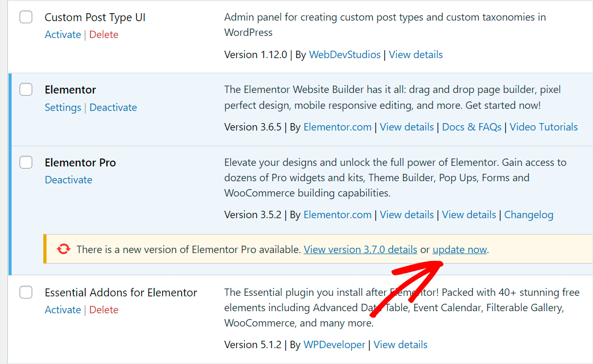Activate the Custom Post Type UI plugin
The width and height of the screenshot is (593, 364).
click(x=63, y=34)
